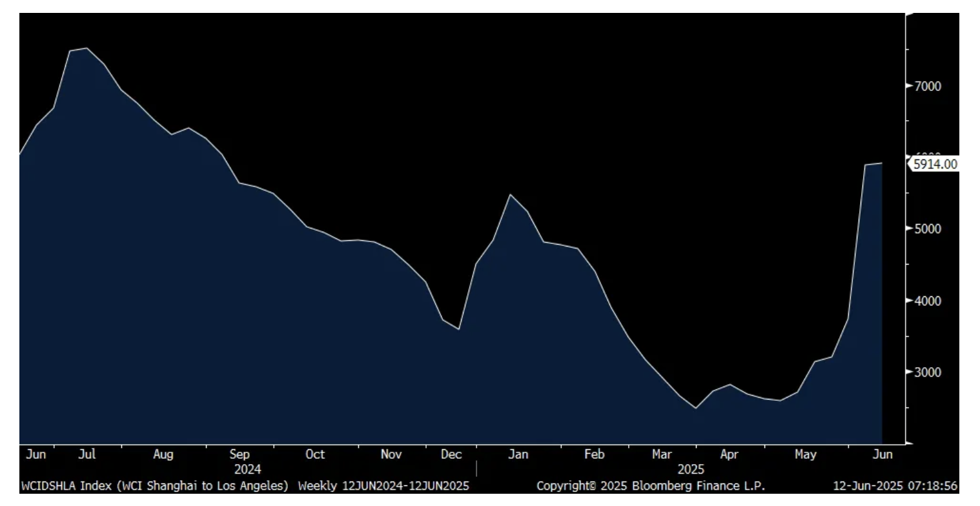The image size is (980, 506).
Task: Click the 5914.00 last price tag
Action: (x=935, y=165)
